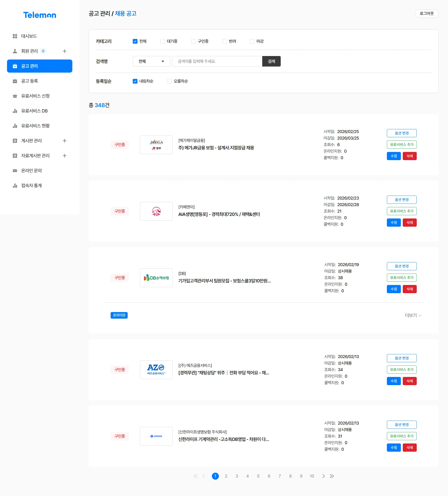448x496 pixels.
Task: Expand 더보기 in the DB listing
Action: [413, 315]
